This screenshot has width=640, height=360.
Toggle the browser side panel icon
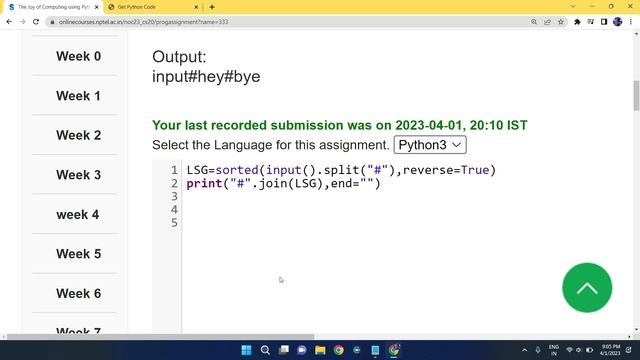[604, 22]
